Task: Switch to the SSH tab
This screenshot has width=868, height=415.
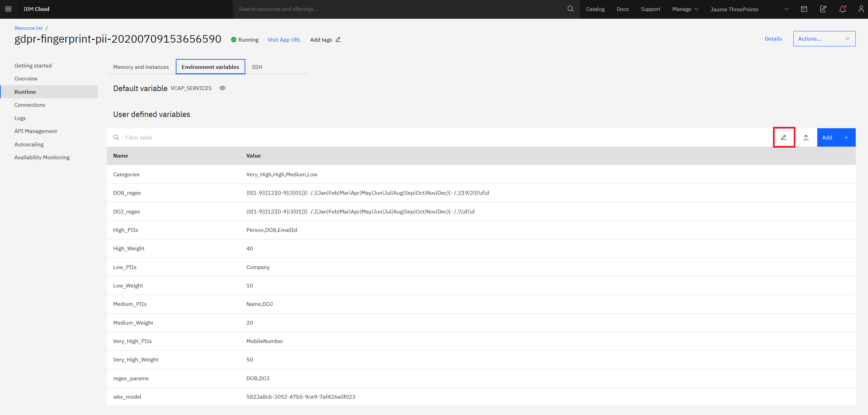Action: [257, 67]
